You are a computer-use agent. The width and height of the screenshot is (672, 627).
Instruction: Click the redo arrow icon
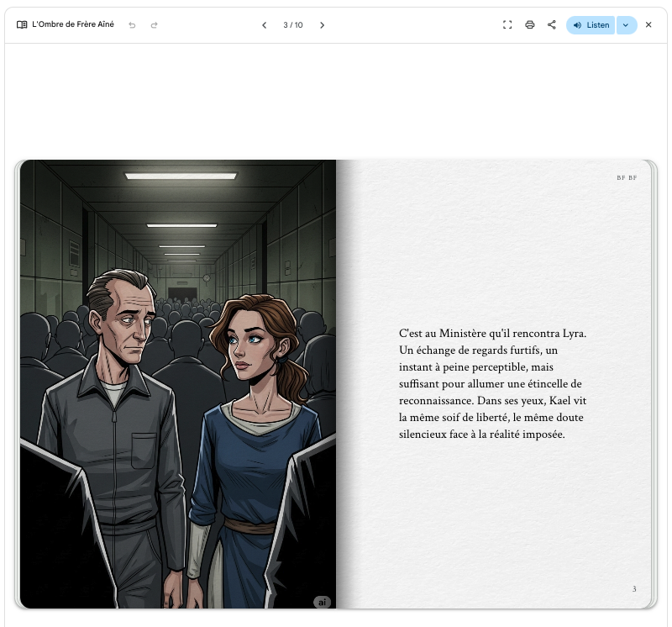[154, 25]
